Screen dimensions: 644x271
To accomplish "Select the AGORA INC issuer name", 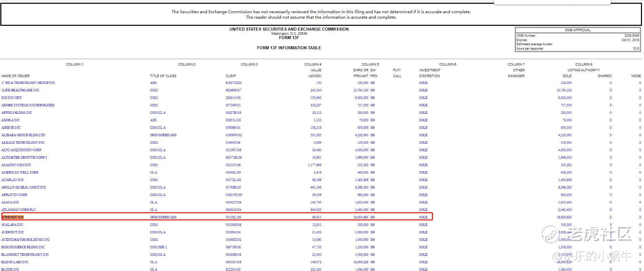I will (11, 120).
